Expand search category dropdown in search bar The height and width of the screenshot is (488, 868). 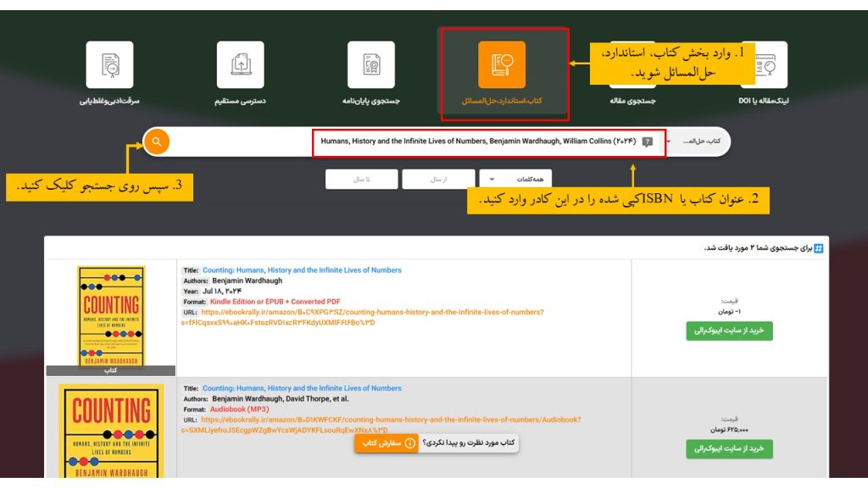[698, 141]
